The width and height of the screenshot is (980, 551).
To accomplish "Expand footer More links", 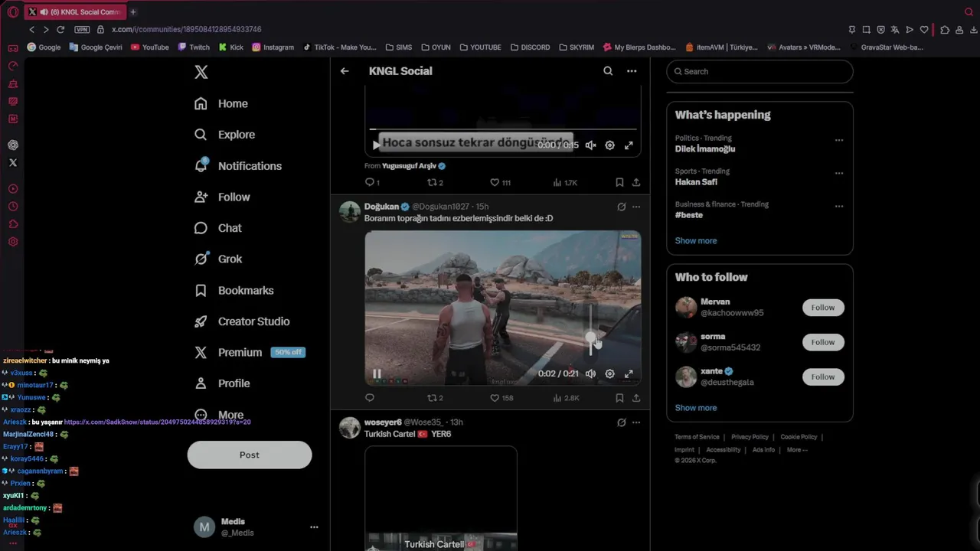I will pos(797,450).
